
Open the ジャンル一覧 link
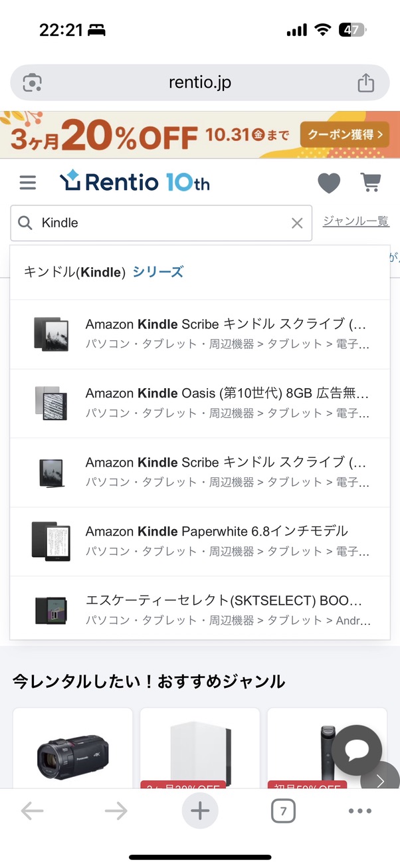click(355, 222)
